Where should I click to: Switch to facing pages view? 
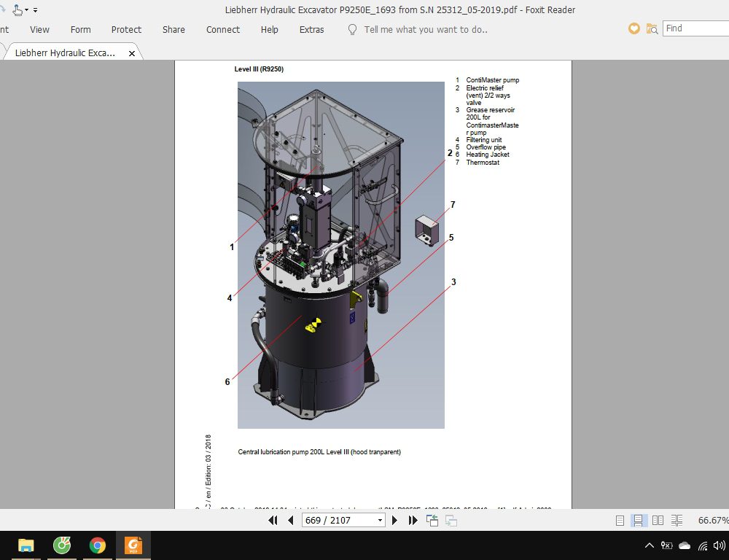(x=658, y=520)
